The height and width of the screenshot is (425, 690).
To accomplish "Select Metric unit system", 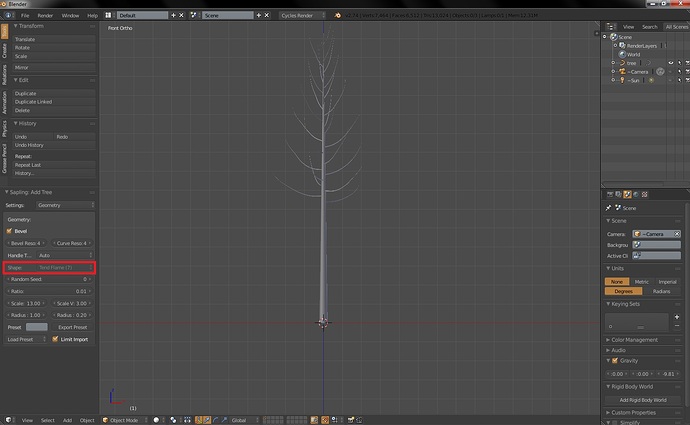I will coord(641,282).
